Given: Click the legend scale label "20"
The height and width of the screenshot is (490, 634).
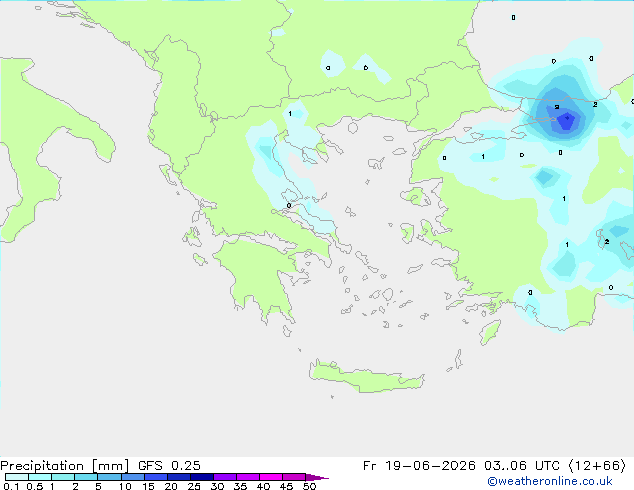Looking at the screenshot, I should click(x=171, y=486).
